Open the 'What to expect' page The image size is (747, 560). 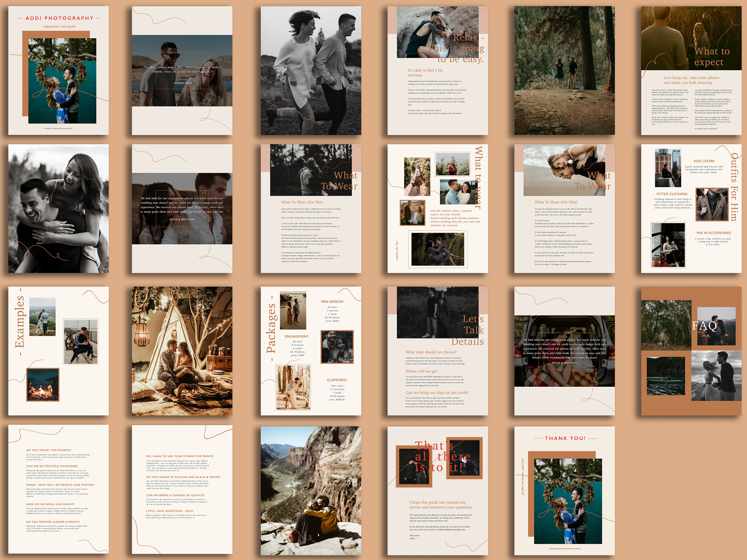(691, 71)
